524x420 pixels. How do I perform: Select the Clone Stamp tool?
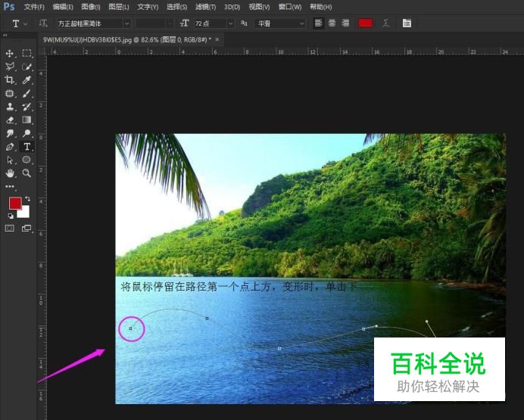pos(9,107)
